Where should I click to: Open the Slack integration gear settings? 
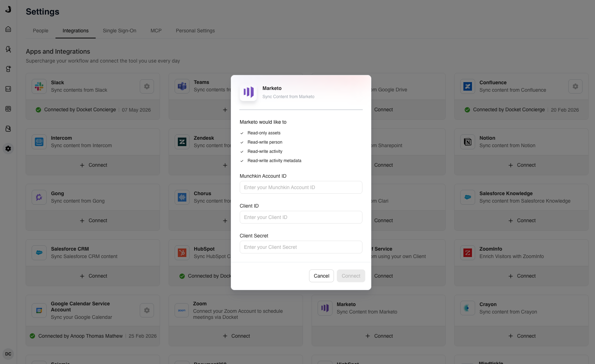(x=147, y=86)
